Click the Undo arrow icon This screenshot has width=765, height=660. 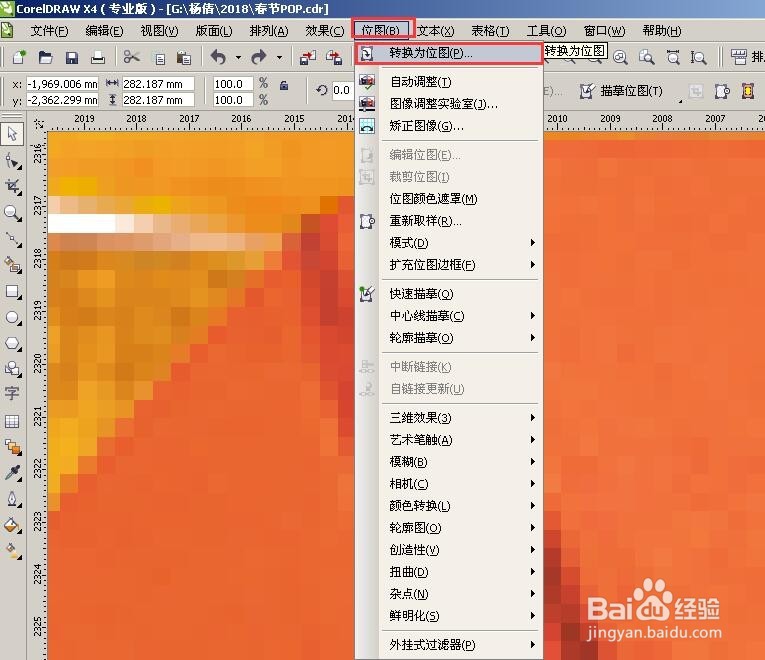point(219,58)
